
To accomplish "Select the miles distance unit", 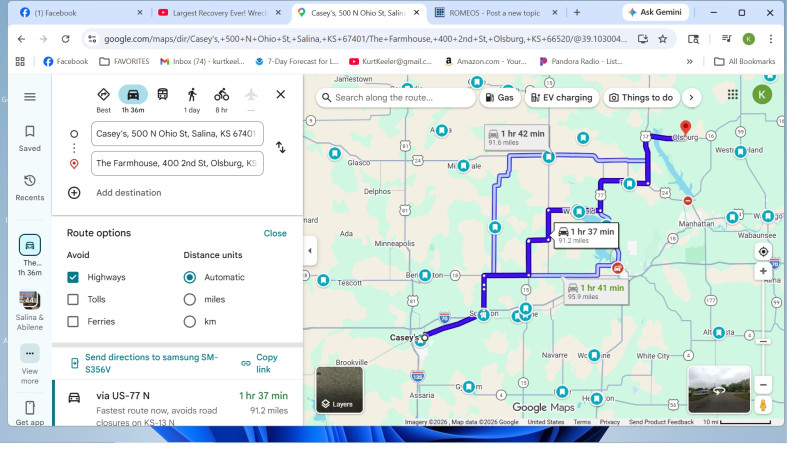I will [190, 300].
